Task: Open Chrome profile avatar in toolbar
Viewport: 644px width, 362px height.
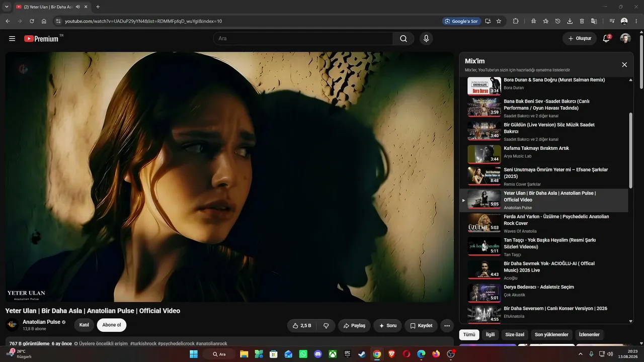Action: (x=624, y=21)
